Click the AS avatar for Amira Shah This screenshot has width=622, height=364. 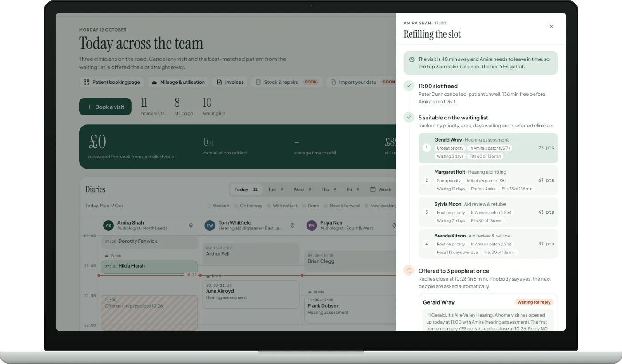coord(108,226)
